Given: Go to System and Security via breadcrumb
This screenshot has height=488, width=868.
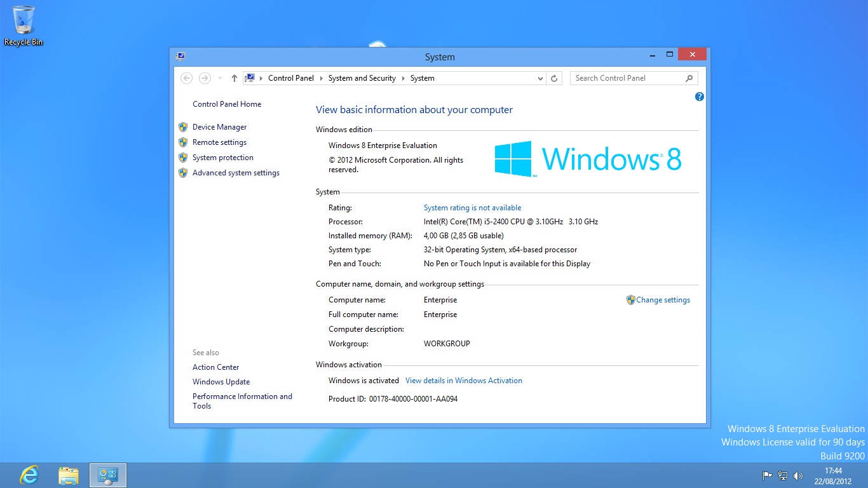Looking at the screenshot, I should pyautogui.click(x=362, y=78).
